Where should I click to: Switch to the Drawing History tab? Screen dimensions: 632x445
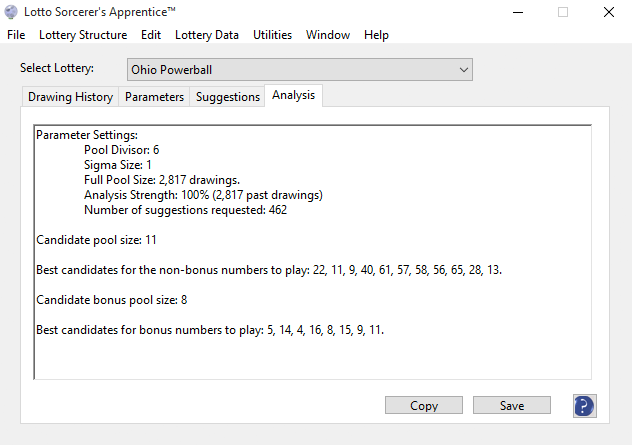[x=70, y=97]
